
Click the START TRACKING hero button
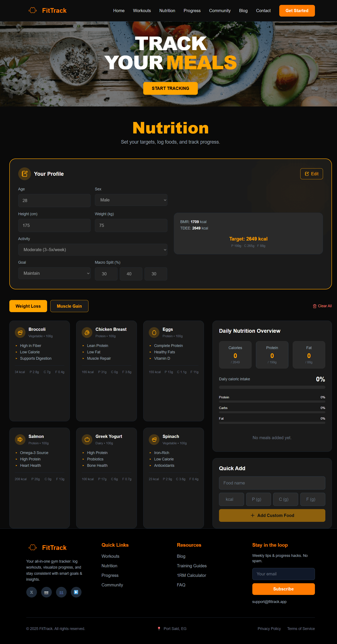(x=170, y=88)
